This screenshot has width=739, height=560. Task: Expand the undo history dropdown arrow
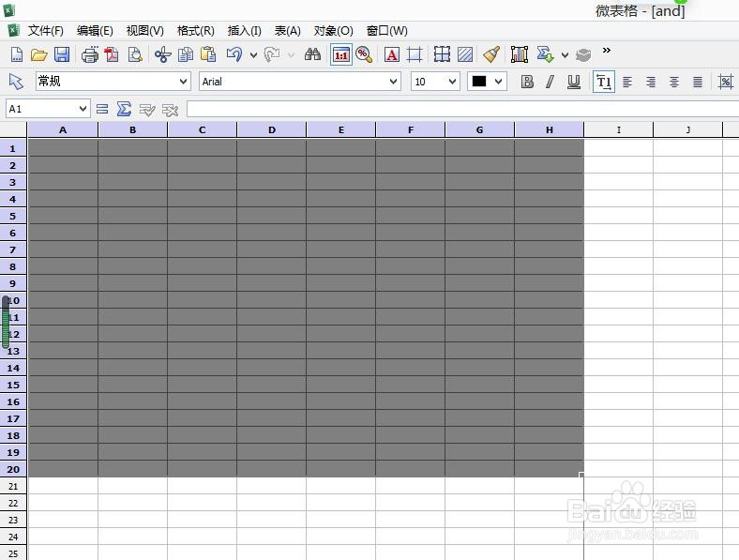click(253, 55)
